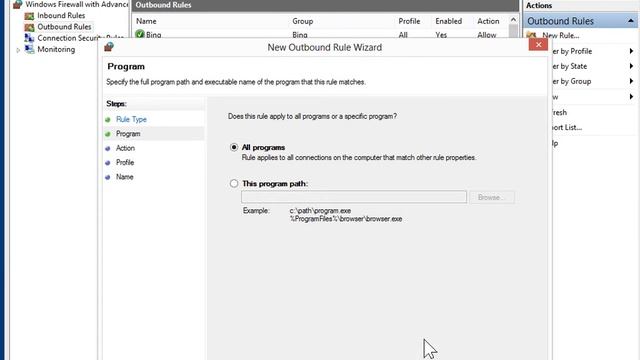Select the Bing rule name cell
The image size is (640, 360).
153,35
